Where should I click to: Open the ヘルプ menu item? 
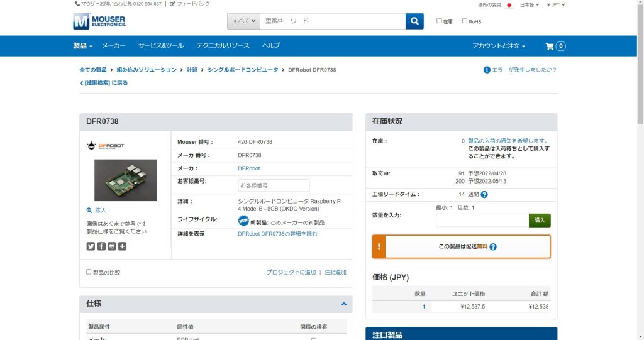point(271,46)
